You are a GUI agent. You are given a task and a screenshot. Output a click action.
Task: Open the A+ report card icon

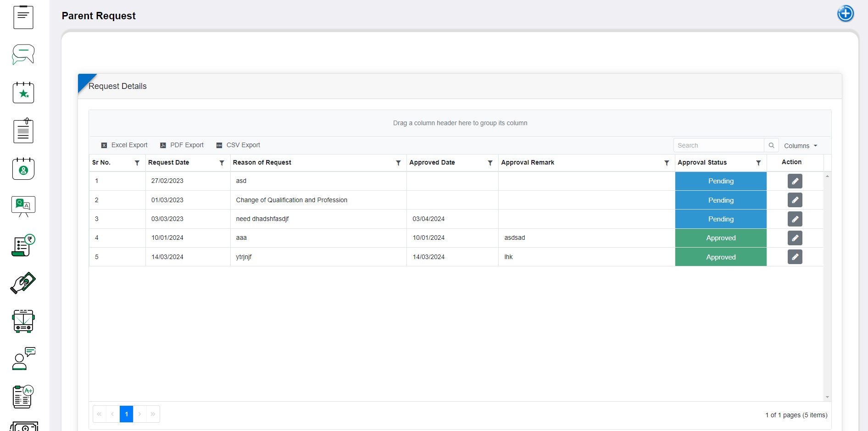coord(23,397)
